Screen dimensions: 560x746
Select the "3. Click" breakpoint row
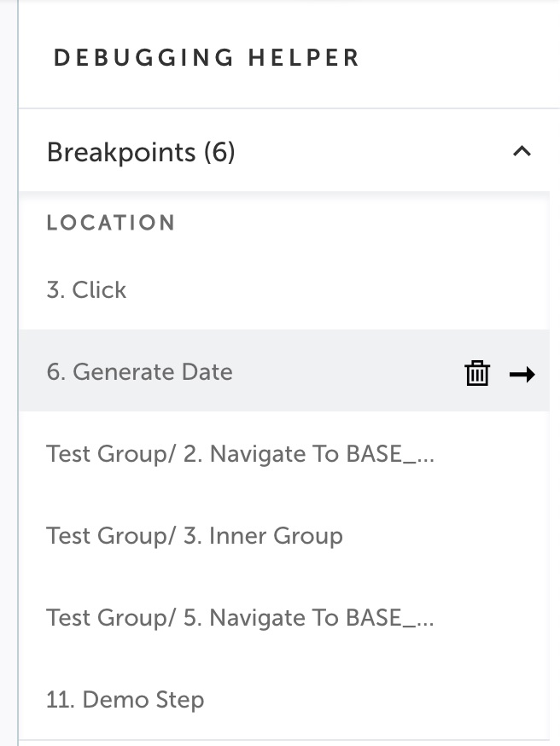click(x=284, y=289)
